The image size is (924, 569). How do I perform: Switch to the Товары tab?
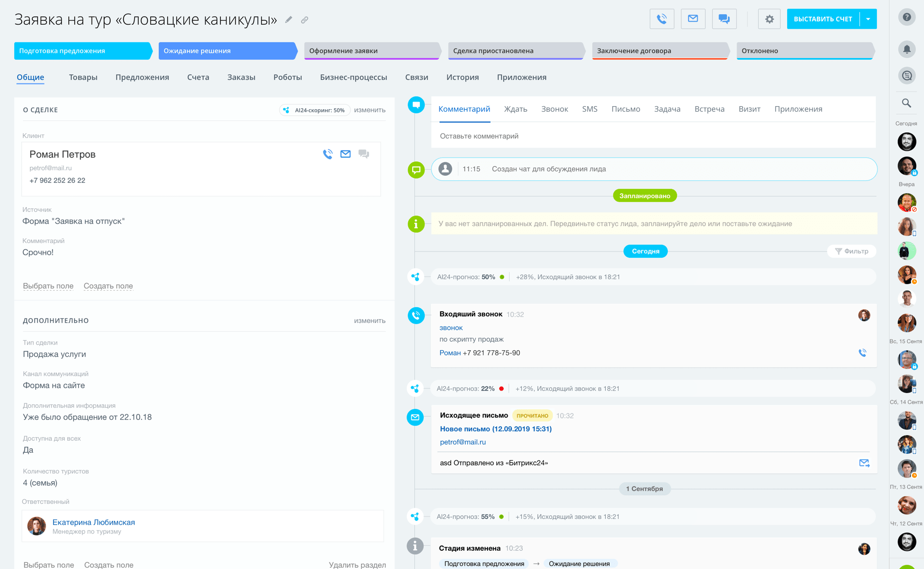pos(83,77)
